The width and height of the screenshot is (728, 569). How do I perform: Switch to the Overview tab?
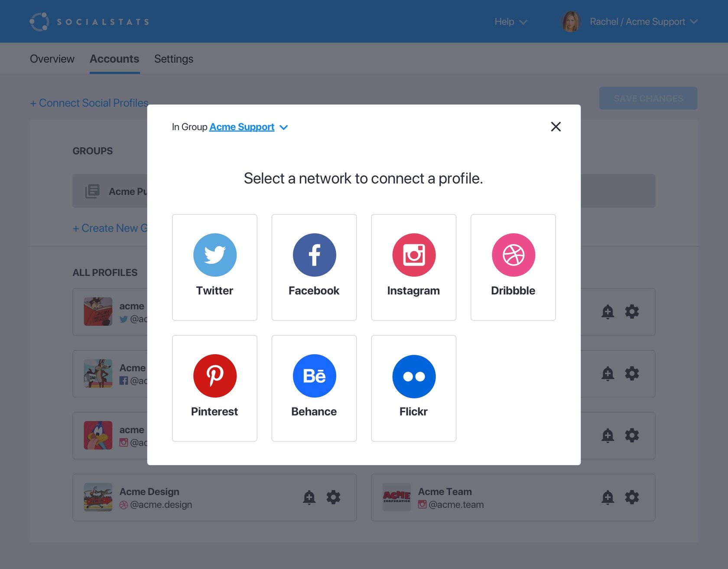pyautogui.click(x=52, y=59)
